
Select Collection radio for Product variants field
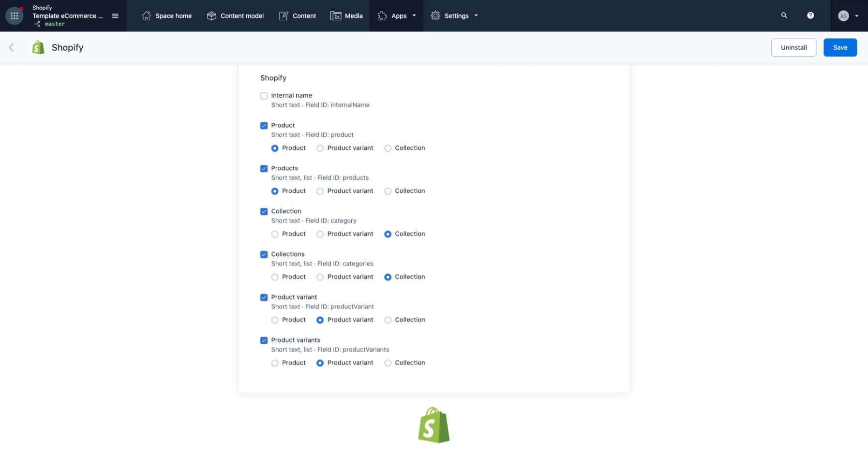pos(388,363)
